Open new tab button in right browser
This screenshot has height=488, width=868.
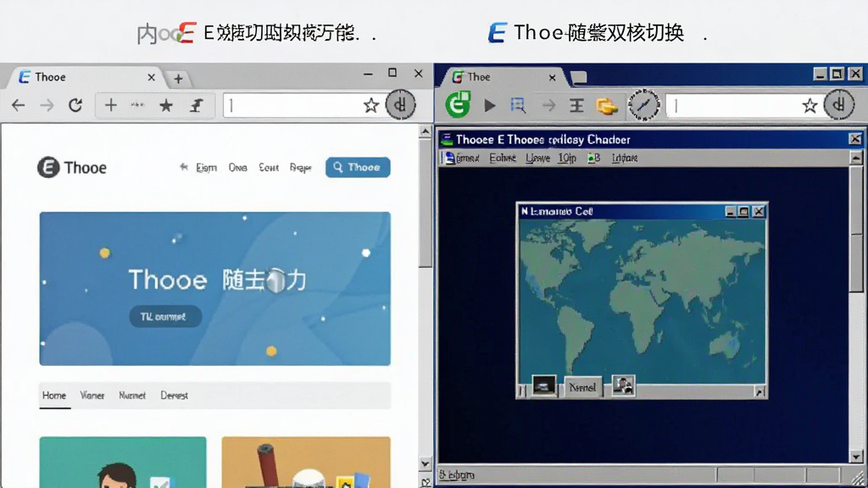579,77
